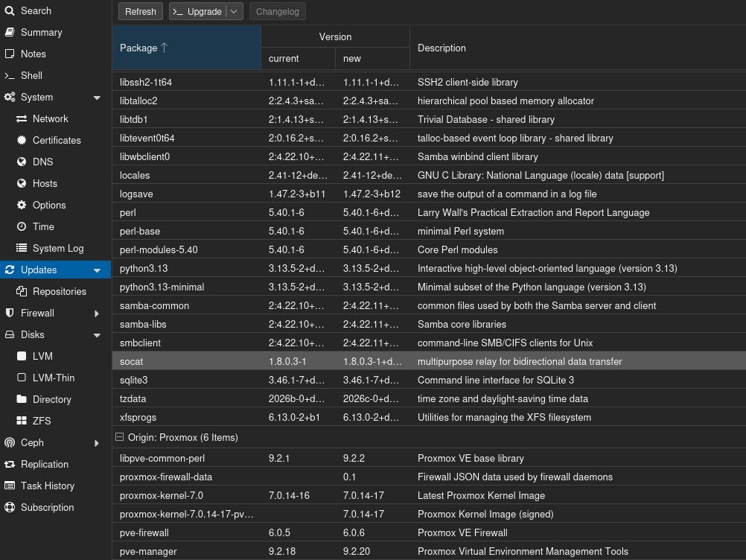Select the tzdata package row
Screen dimensions: 746x560
[x=429, y=398]
